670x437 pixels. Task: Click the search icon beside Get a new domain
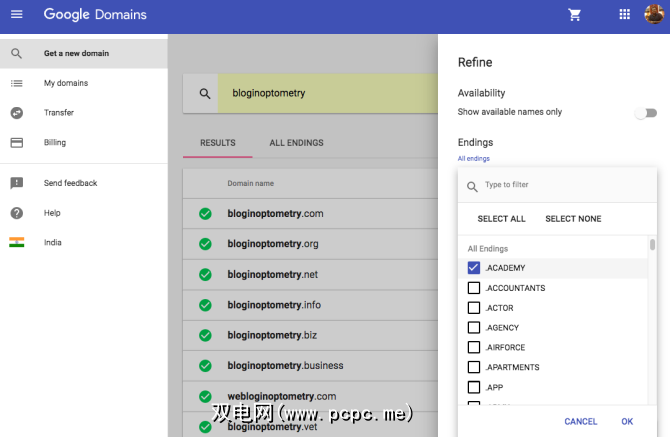pos(16,53)
